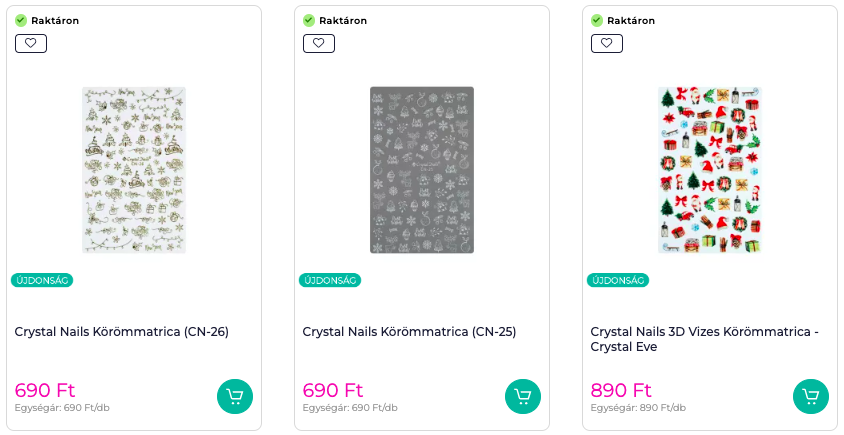This screenshot has width=844, height=435.
Task: Toggle wishlist heart for CN-26 product
Action: 31,43
